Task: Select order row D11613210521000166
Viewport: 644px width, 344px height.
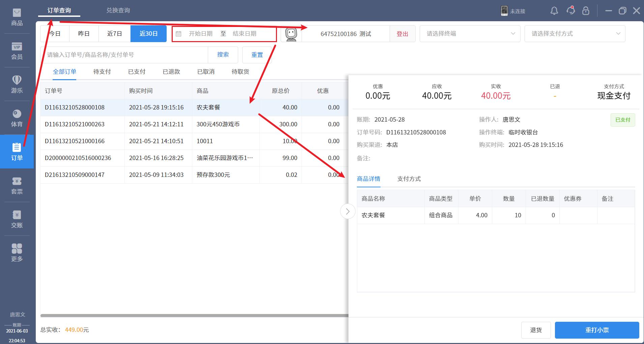Action: (194, 141)
